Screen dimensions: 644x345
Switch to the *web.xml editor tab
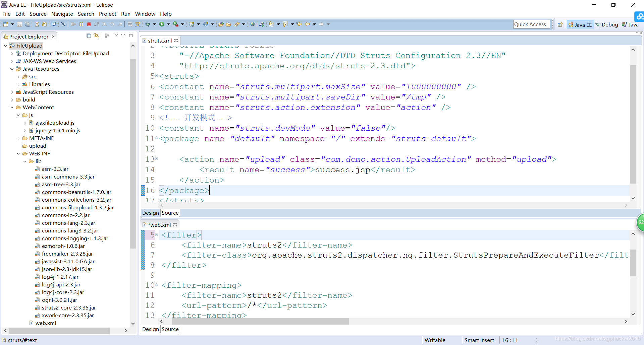click(x=159, y=225)
